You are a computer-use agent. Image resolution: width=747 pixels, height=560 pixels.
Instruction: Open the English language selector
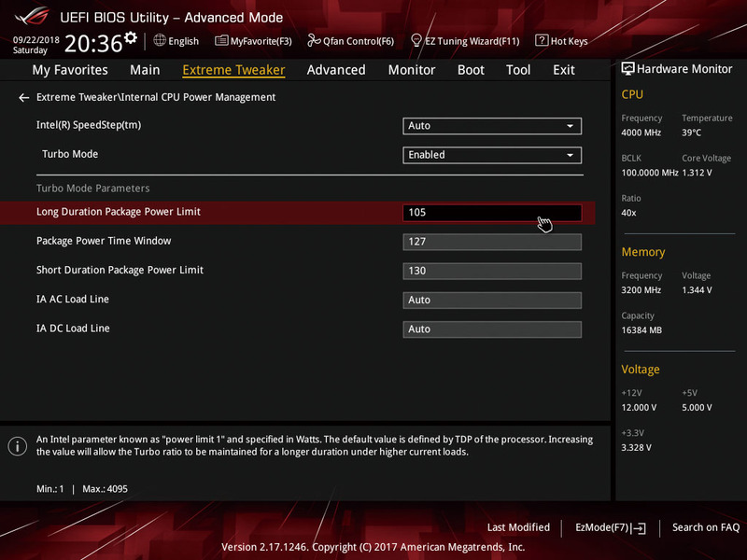tap(176, 40)
